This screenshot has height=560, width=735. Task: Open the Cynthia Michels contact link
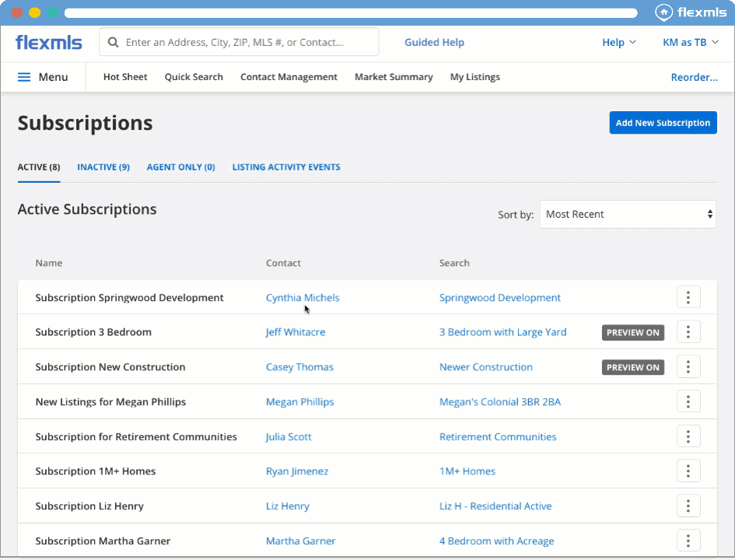[x=303, y=298]
